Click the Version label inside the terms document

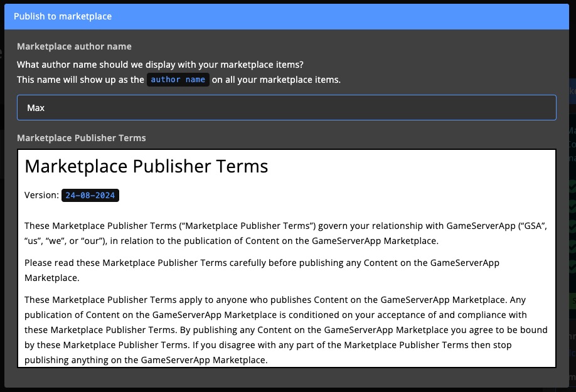pyautogui.click(x=40, y=195)
